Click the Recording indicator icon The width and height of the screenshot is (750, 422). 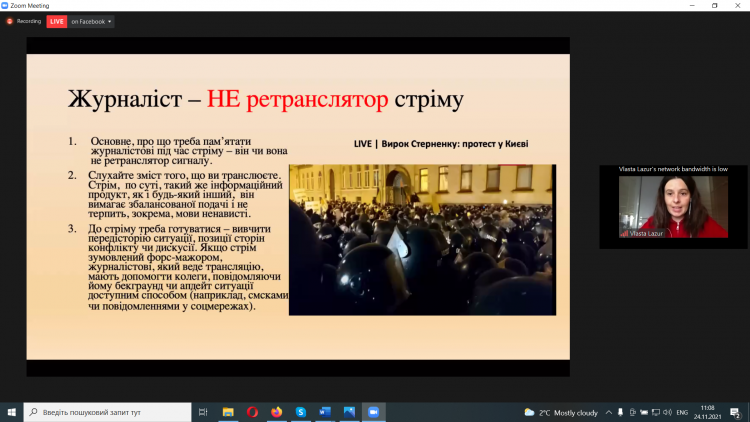click(x=10, y=22)
